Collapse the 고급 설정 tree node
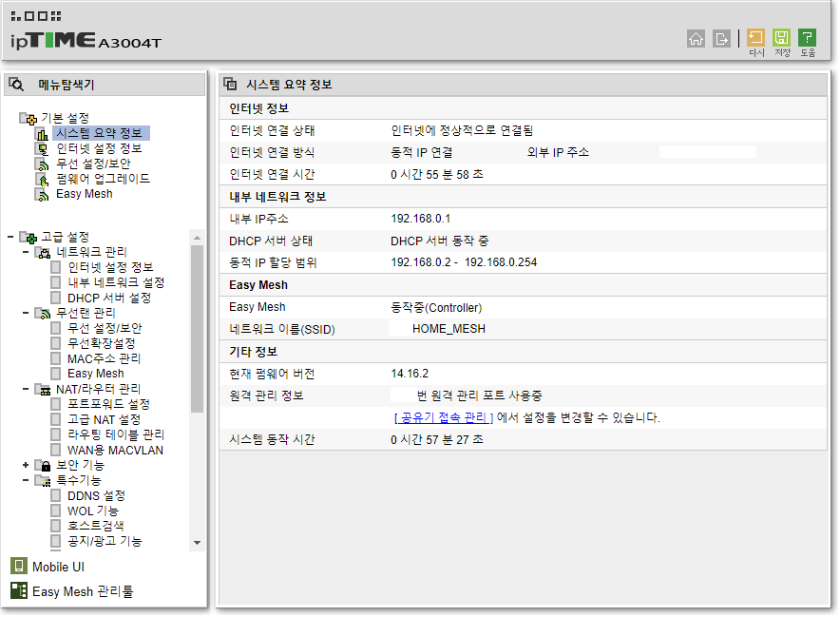 (x=10, y=237)
